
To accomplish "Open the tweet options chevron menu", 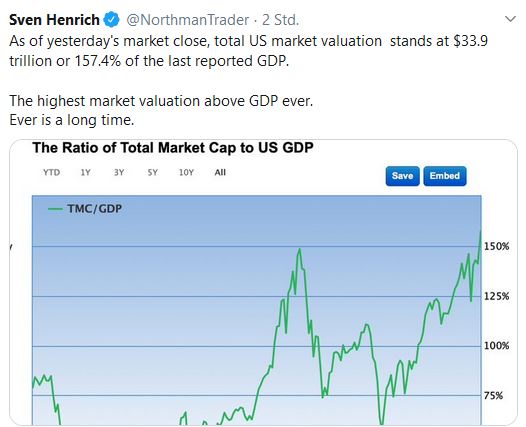I will [510, 19].
